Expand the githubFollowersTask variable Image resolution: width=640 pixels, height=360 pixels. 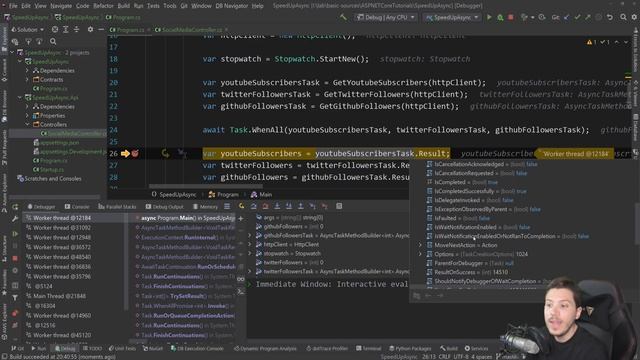[250, 236]
